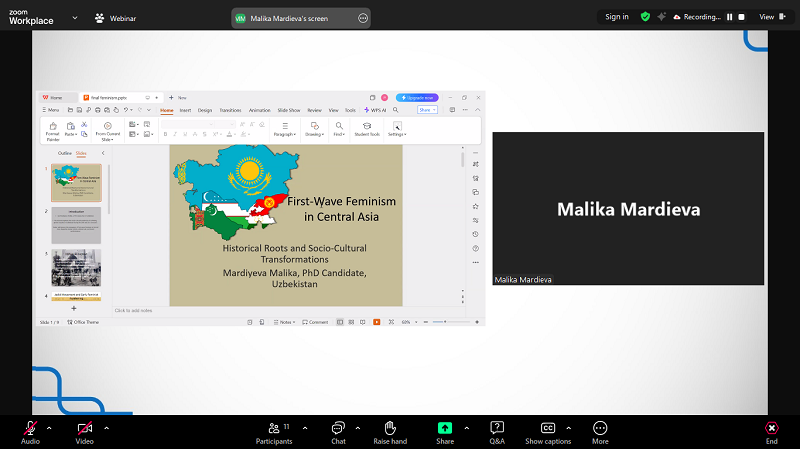Click the green Share screen icon

pyautogui.click(x=445, y=428)
